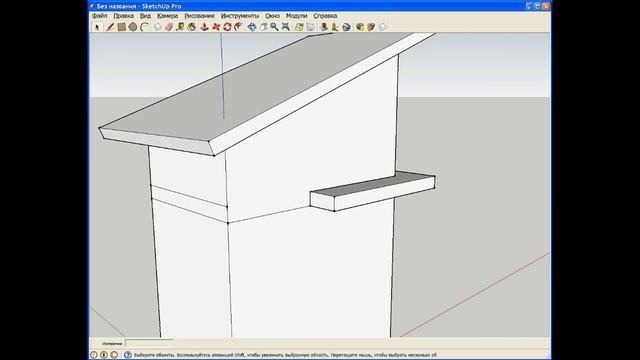Select the Pan hand tool
This screenshot has height=360, width=640.
pyautogui.click(x=263, y=27)
